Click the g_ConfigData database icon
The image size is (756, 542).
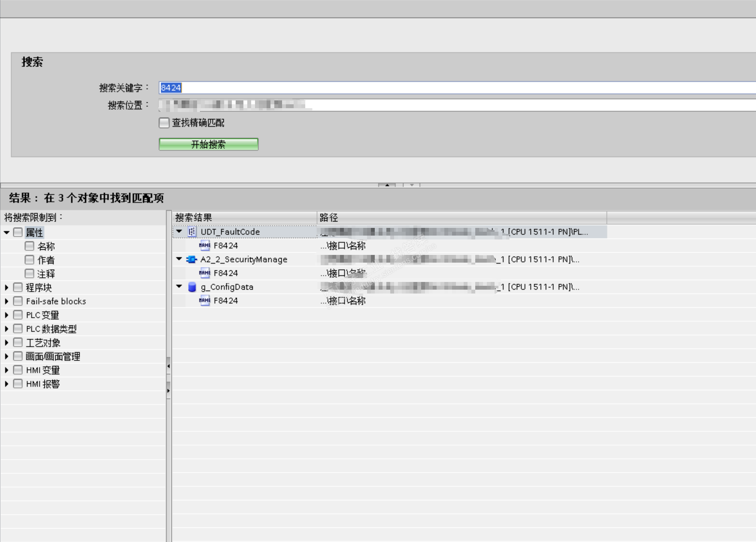coord(192,287)
